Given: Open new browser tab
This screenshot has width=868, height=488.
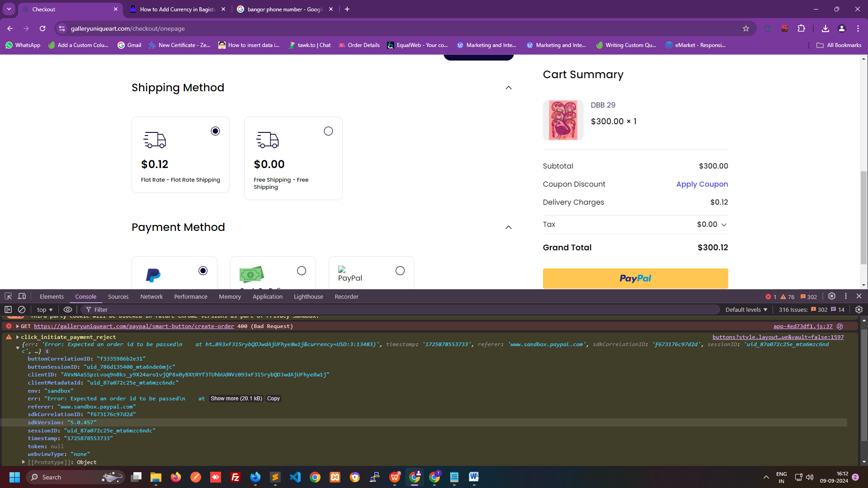Looking at the screenshot, I should (347, 9).
